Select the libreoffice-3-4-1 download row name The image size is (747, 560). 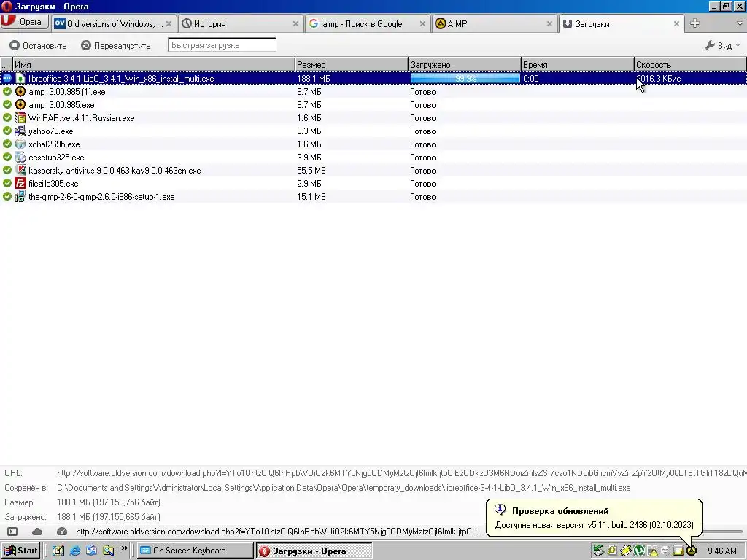click(x=121, y=79)
